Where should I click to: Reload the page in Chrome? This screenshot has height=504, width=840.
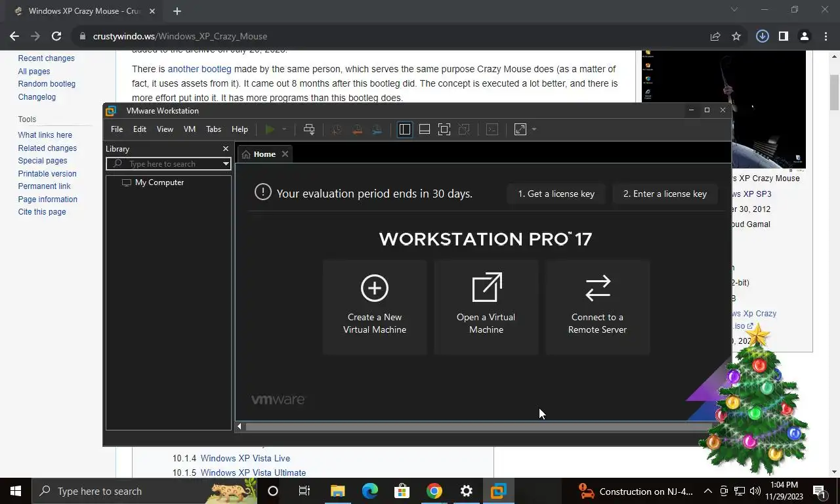coord(56,36)
